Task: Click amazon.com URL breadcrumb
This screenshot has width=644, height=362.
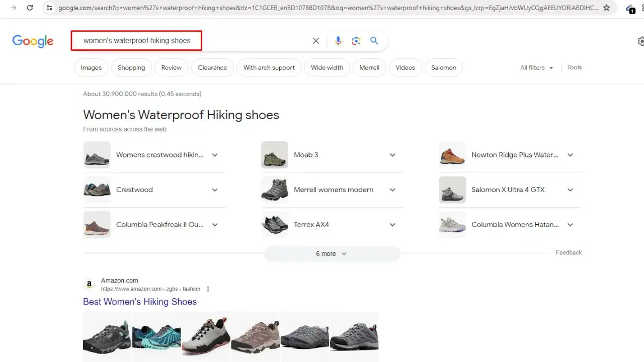Action: [x=150, y=289]
